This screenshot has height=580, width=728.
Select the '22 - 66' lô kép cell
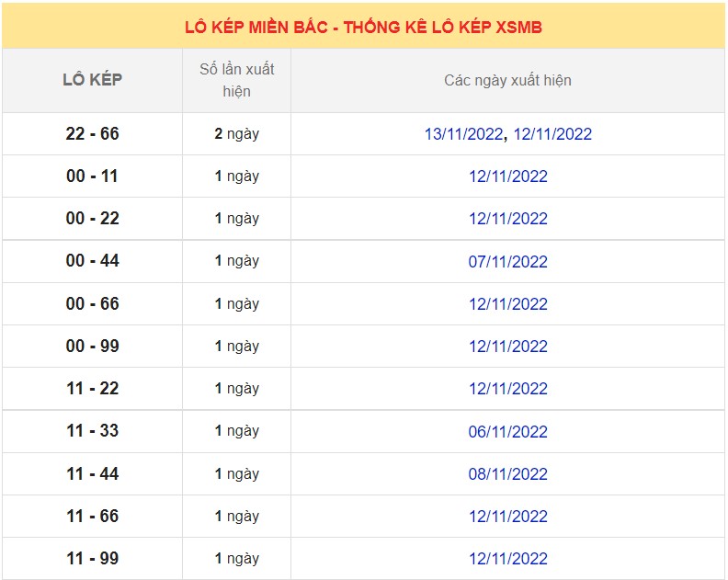point(93,133)
